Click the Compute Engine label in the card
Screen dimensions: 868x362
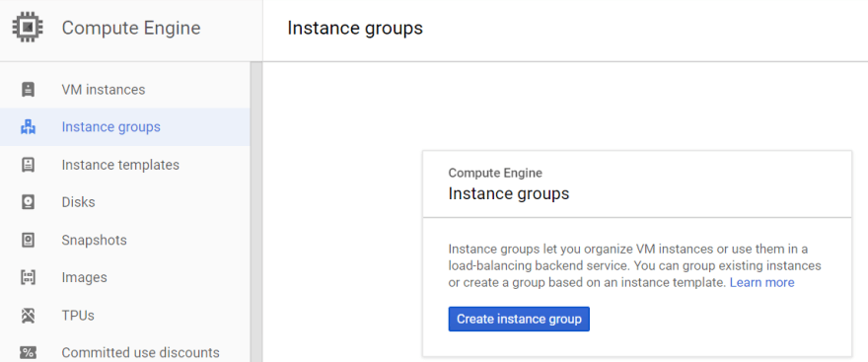pos(495,174)
